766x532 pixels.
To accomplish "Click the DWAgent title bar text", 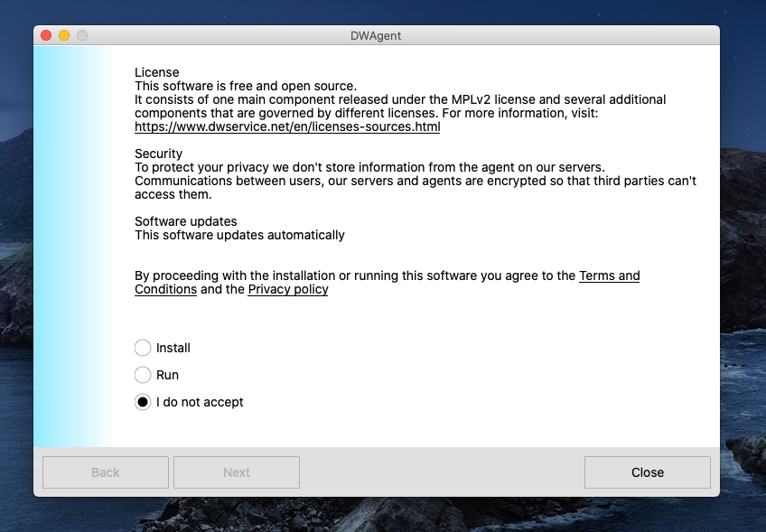I will pos(376,35).
